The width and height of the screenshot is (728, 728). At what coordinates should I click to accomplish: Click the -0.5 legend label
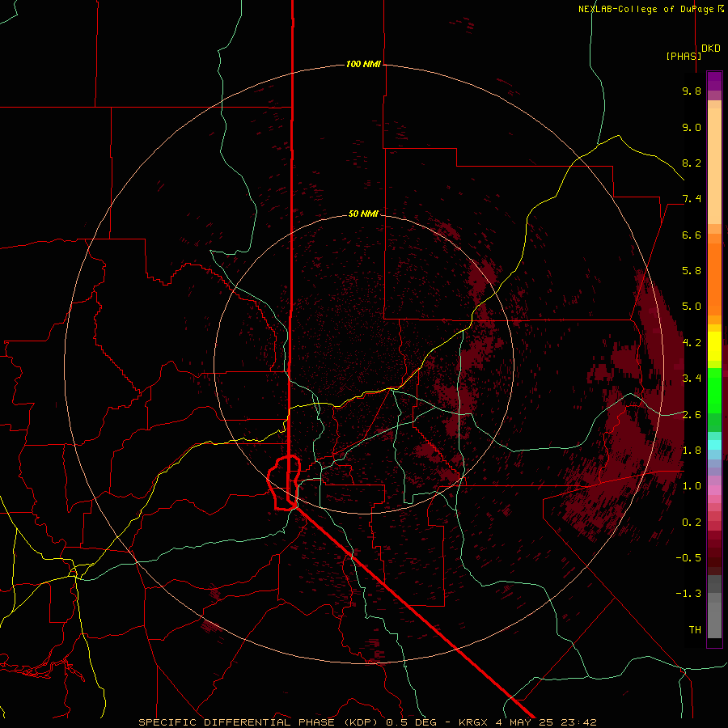[x=688, y=558]
